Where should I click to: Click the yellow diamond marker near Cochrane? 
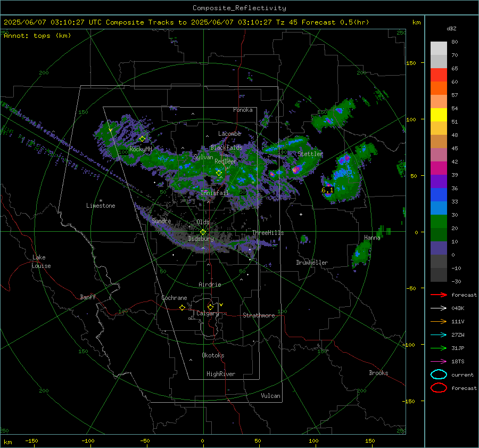point(183,308)
